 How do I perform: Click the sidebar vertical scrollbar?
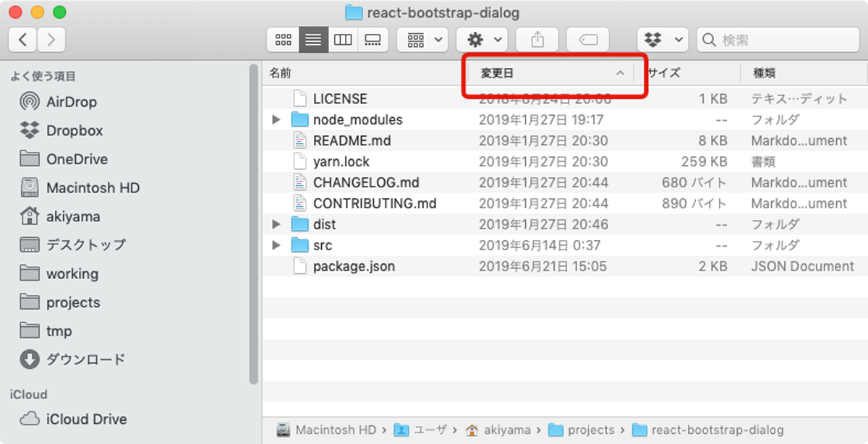(x=253, y=217)
